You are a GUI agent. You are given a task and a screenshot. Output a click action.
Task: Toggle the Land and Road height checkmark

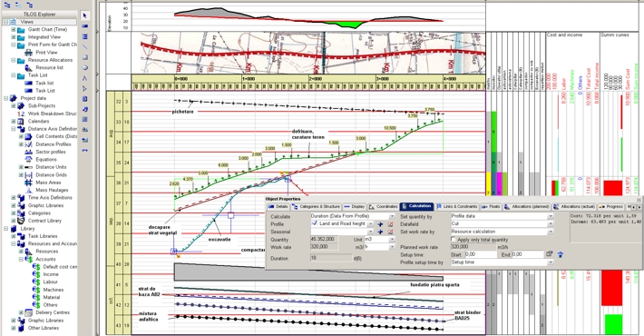[x=315, y=223]
